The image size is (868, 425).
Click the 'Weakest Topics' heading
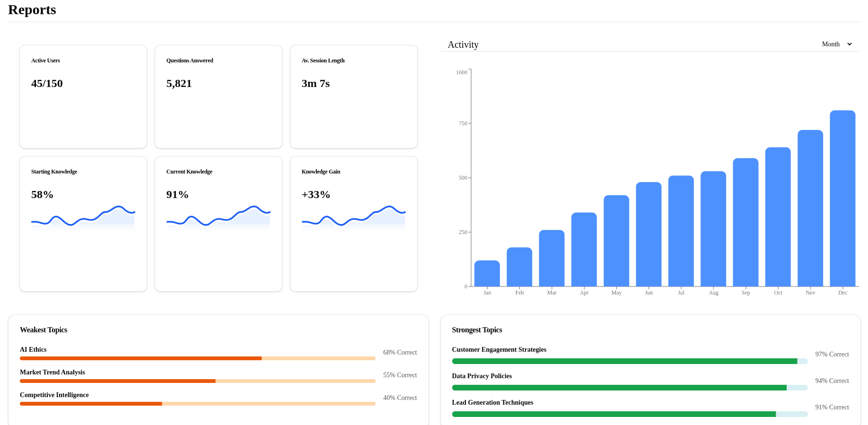pyautogui.click(x=44, y=330)
